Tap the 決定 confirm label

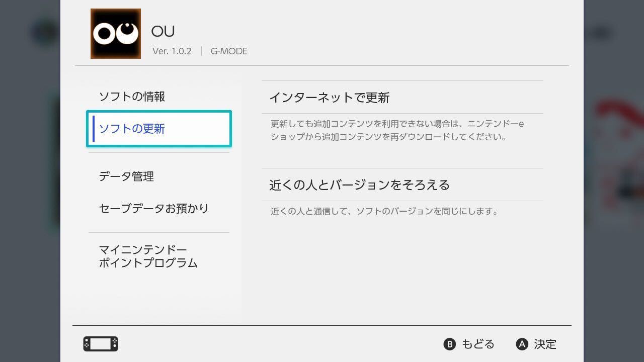(545, 344)
